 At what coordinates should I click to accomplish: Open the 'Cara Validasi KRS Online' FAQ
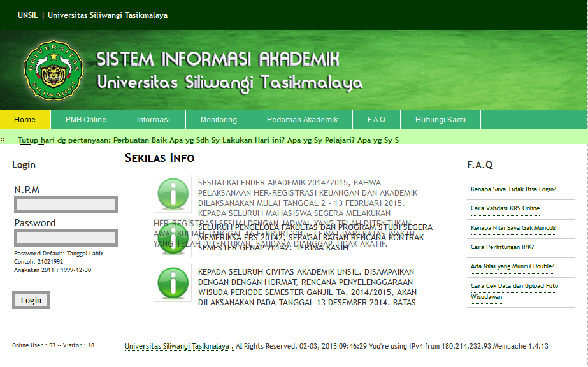[x=505, y=208]
